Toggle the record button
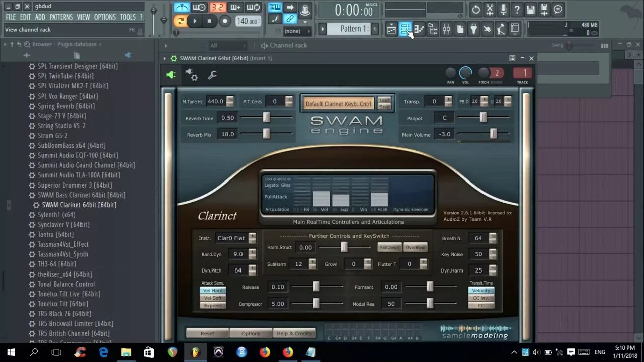Screen dimensions: 644x362 tap(225, 21)
